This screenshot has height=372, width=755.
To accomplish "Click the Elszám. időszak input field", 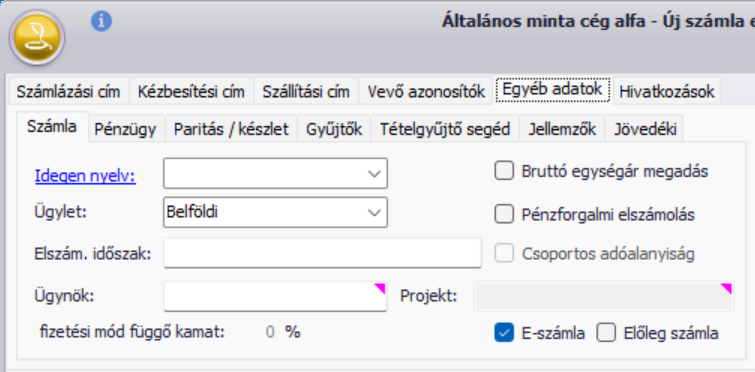I will pyautogui.click(x=323, y=253).
